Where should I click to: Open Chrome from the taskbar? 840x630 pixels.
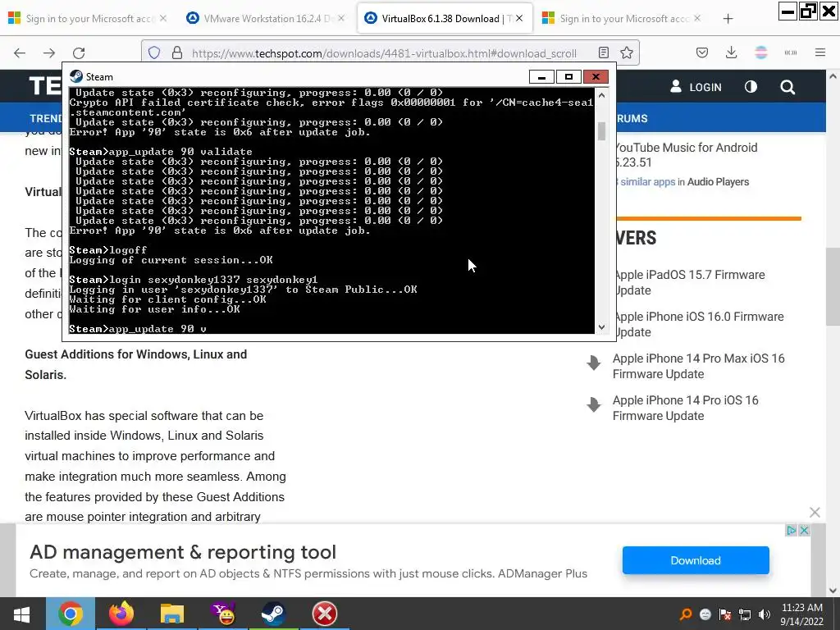(71, 614)
